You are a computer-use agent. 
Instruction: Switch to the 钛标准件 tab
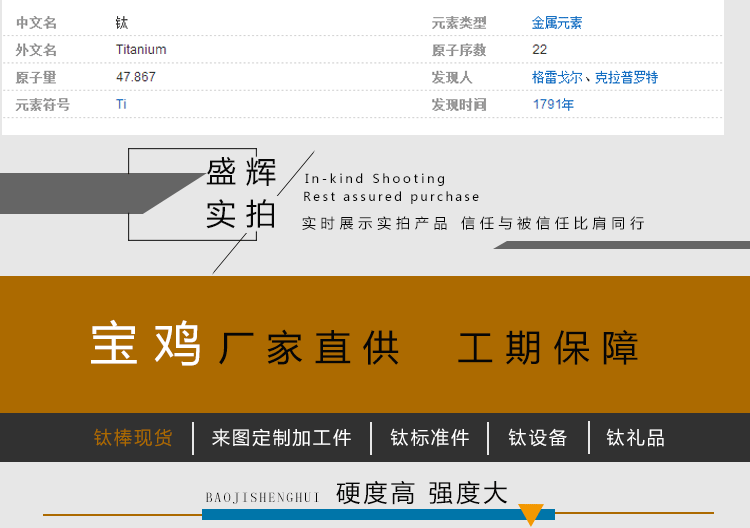pyautogui.click(x=429, y=438)
